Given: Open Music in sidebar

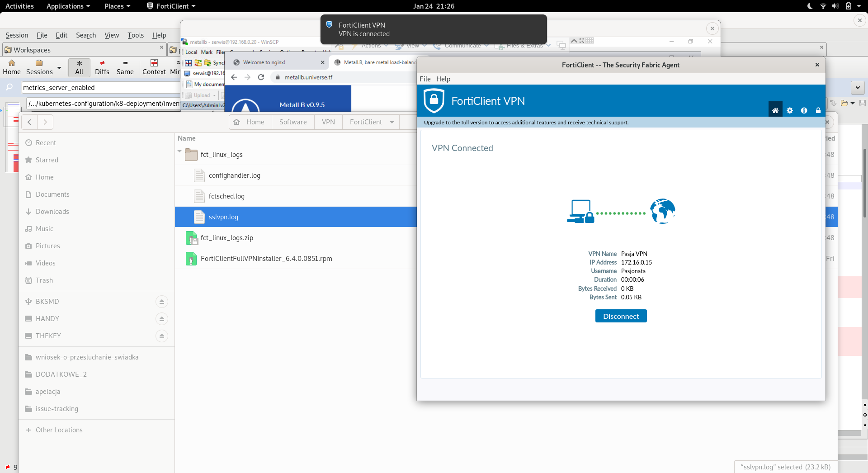Looking at the screenshot, I should point(96,229).
